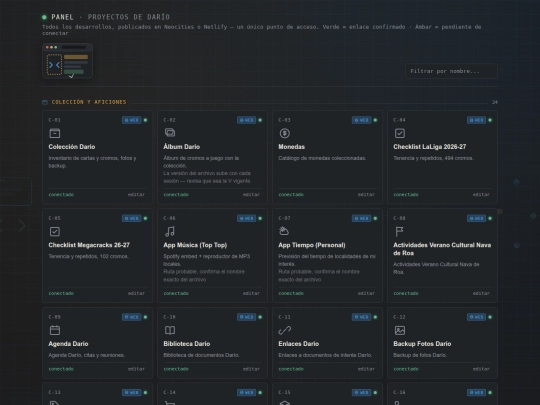Image resolution: width=540 pixels, height=405 pixels.
Task: Click the Álbum Darío stacked cards icon
Action: point(170,133)
